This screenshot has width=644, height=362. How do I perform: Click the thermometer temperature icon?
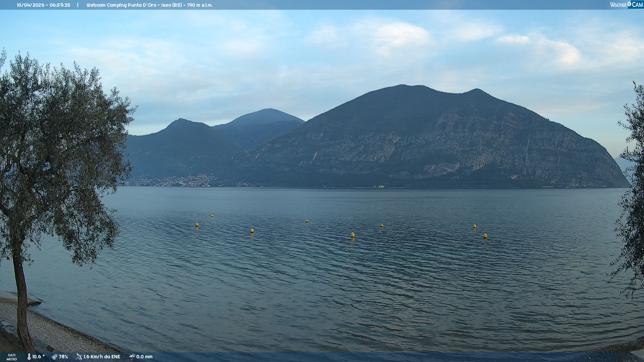[x=29, y=357]
